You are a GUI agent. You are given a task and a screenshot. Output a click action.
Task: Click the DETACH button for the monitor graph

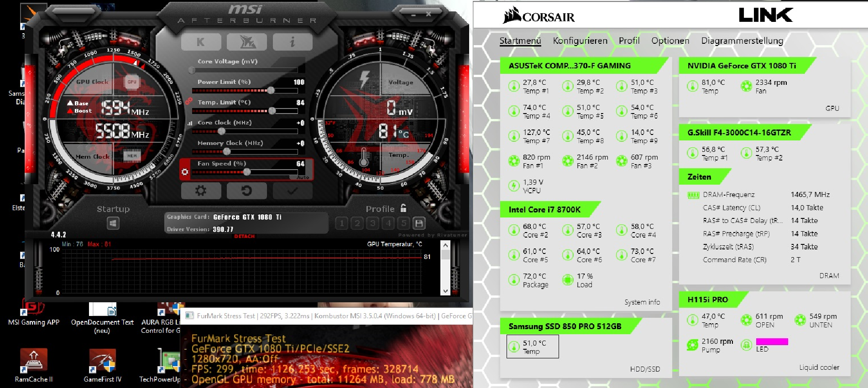coord(244,236)
